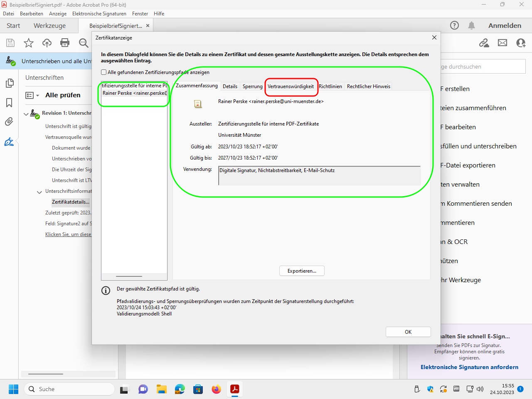Open the Sperrung tab
Image resolution: width=532 pixels, height=399 pixels.
click(x=252, y=86)
